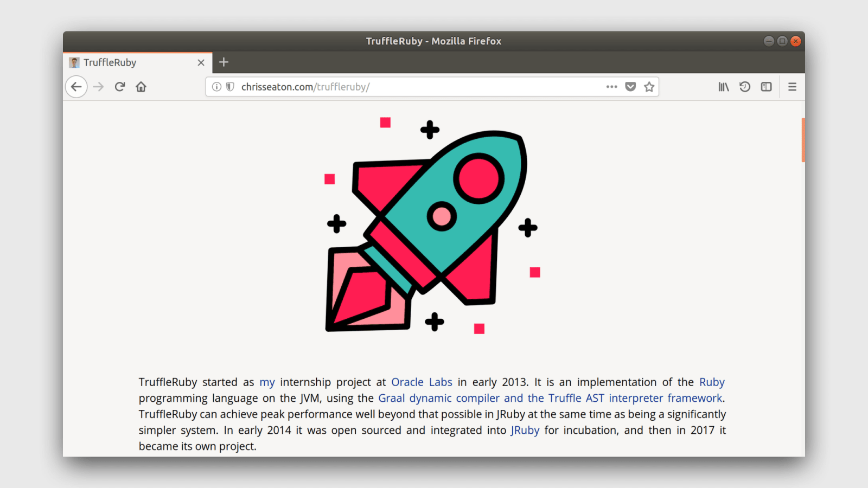Open the Firefox home page
The height and width of the screenshot is (488, 868).
[x=141, y=87]
